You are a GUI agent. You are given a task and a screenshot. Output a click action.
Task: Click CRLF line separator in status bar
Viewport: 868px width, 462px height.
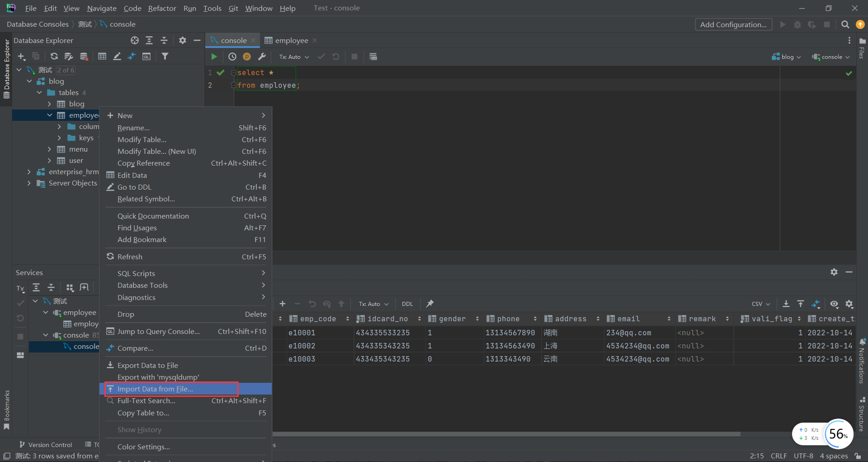click(778, 456)
